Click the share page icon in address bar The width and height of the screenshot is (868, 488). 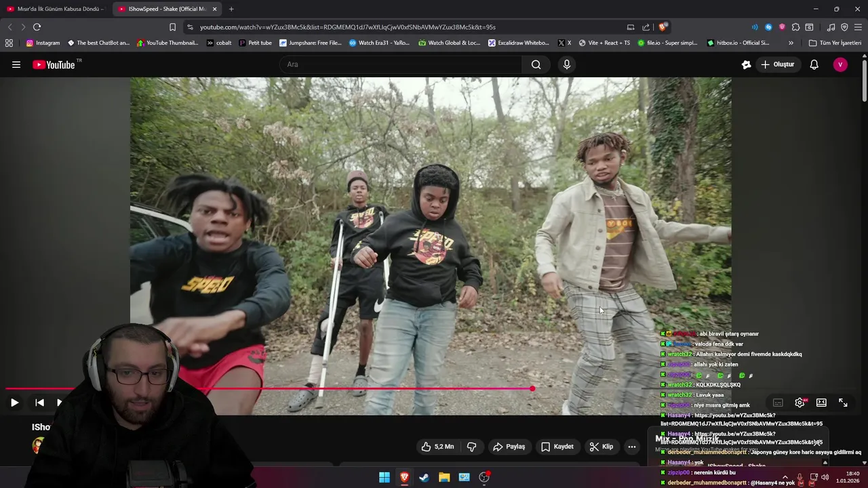(646, 27)
